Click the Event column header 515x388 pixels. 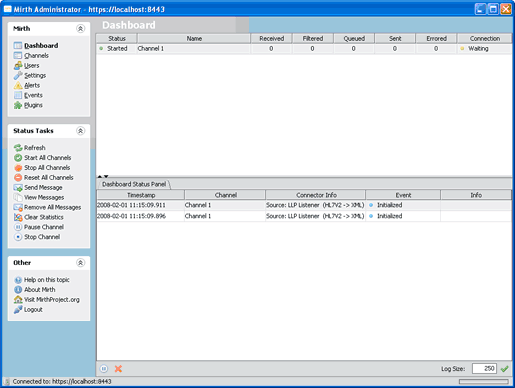[x=403, y=195]
